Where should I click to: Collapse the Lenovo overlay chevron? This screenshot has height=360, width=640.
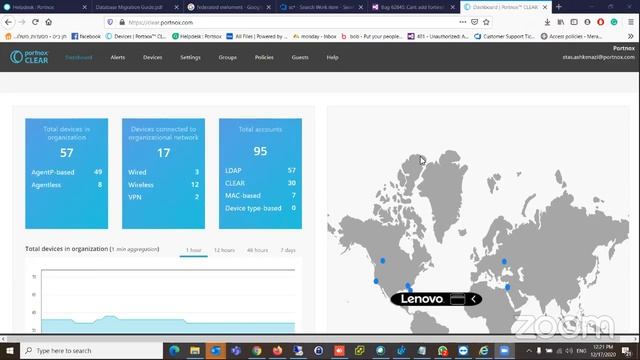point(473,299)
